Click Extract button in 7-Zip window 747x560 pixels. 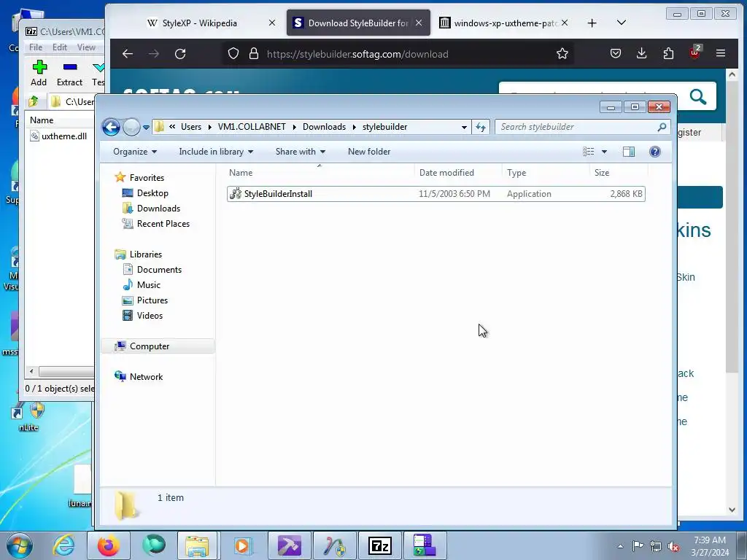69,74
